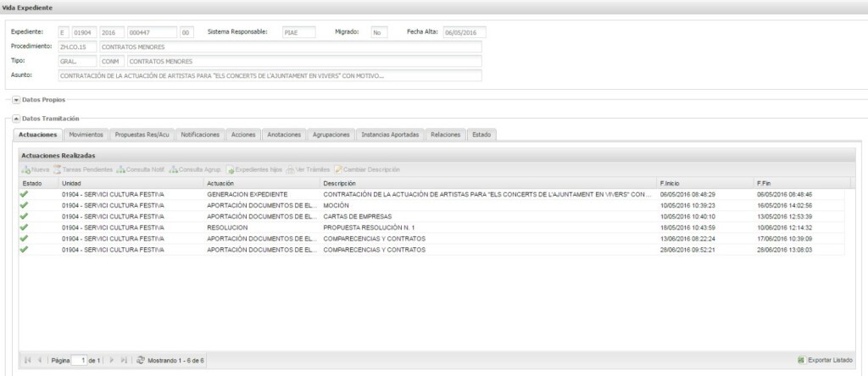Click the Tipo field showing GRAL.
The image size is (868, 376).
[77, 61]
